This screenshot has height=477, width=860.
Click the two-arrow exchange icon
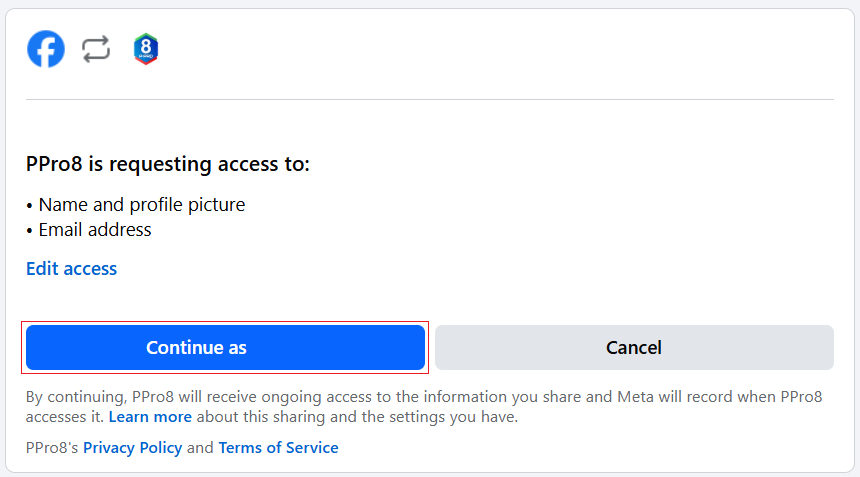tap(96, 49)
